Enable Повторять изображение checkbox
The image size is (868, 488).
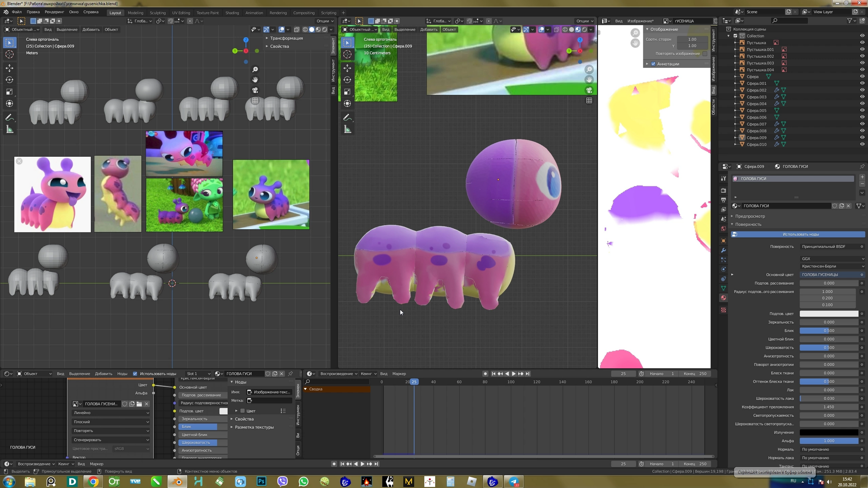tap(705, 54)
